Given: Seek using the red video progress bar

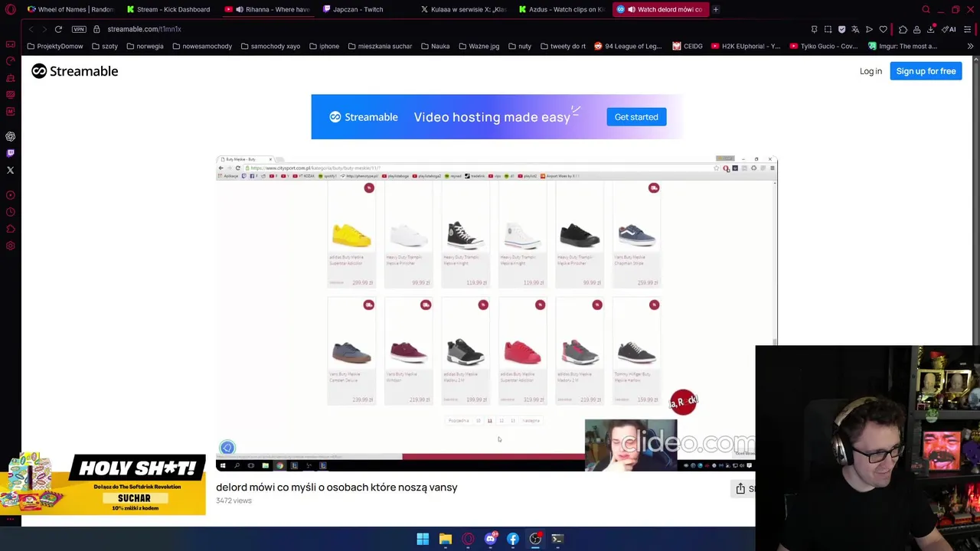Looking at the screenshot, I should click(x=493, y=457).
